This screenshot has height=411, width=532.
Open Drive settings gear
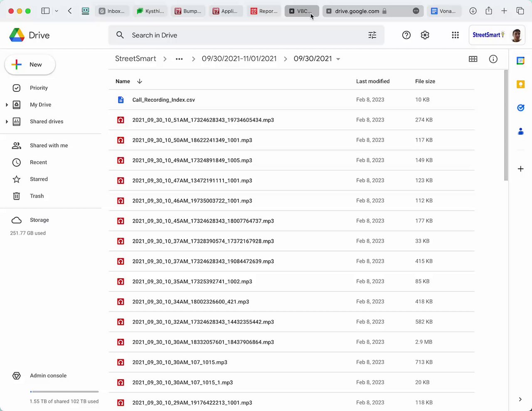click(x=425, y=35)
